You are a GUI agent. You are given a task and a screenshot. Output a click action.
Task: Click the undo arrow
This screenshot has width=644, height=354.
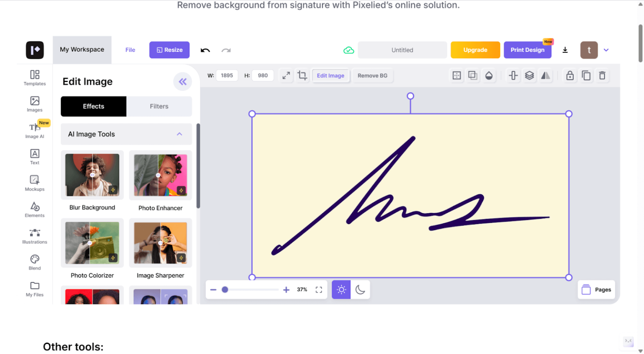[x=205, y=50]
